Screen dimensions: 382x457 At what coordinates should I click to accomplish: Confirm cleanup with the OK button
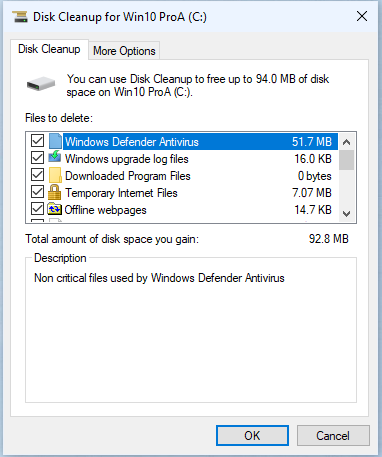pyautogui.click(x=252, y=435)
